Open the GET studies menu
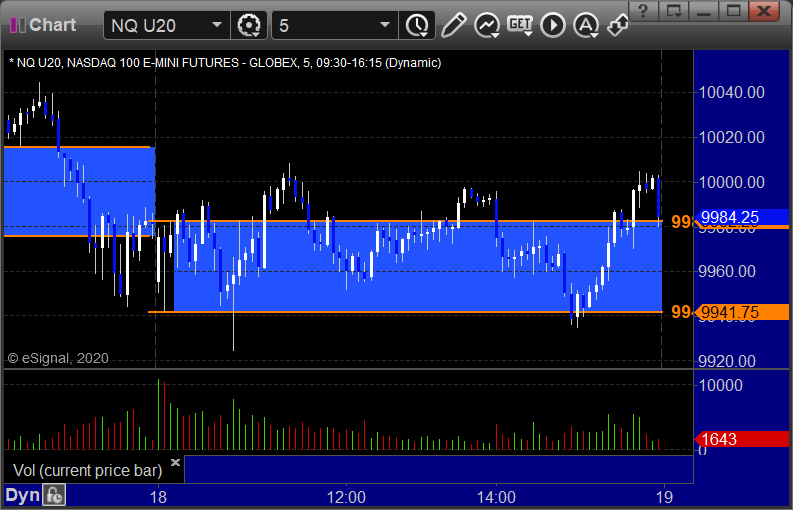Viewport: 793px width, 510px height. 520,25
